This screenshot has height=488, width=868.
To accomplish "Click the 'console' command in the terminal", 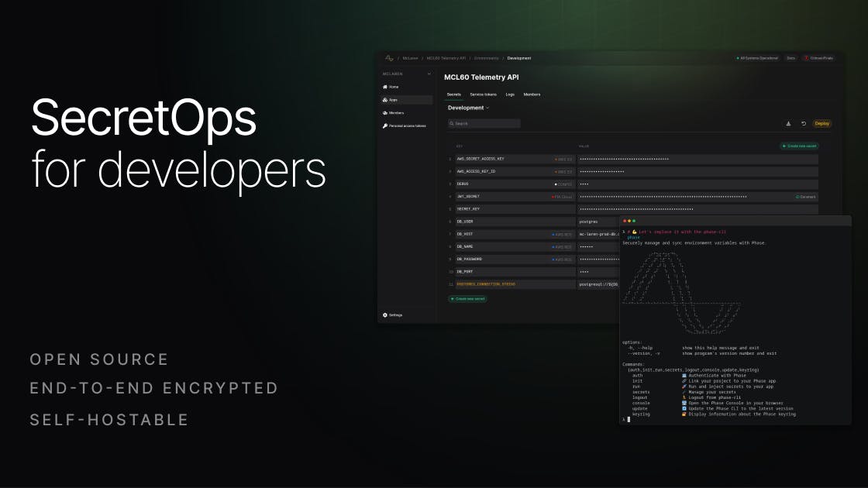I will click(641, 404).
